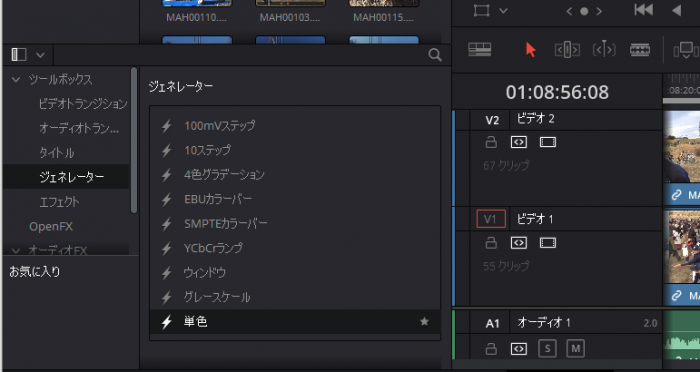Toggle favorite star on 単色
This screenshot has width=700, height=372.
coord(424,321)
